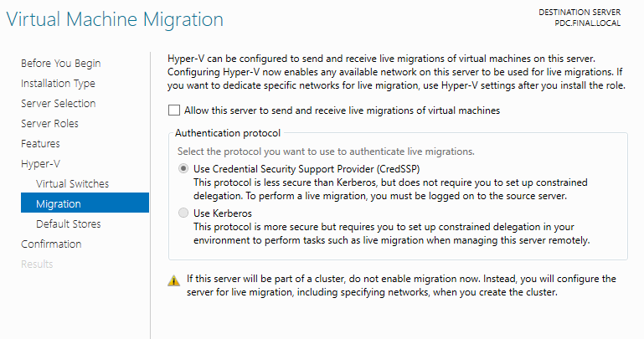Enable live migrations checkbox
Viewport: 644px width, 339px height.
click(x=174, y=110)
